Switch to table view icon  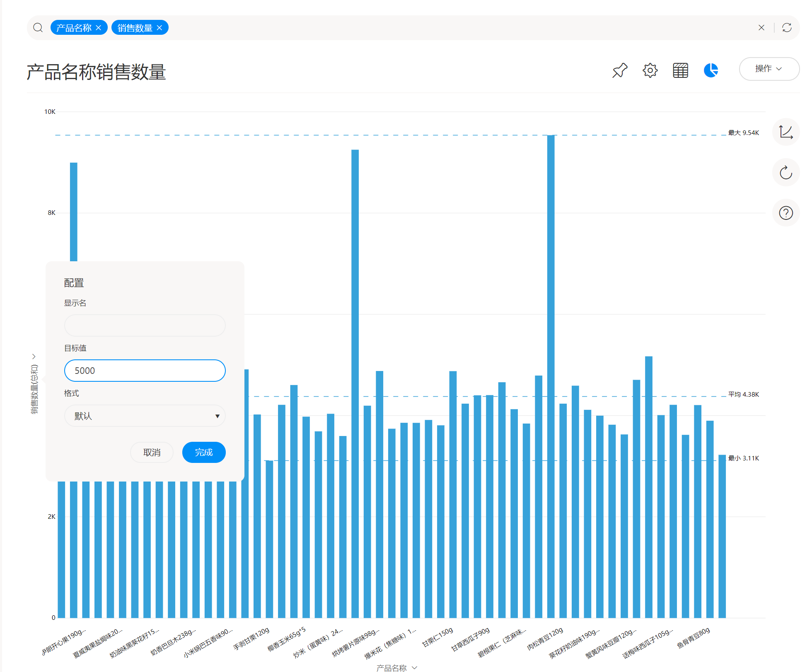click(680, 70)
